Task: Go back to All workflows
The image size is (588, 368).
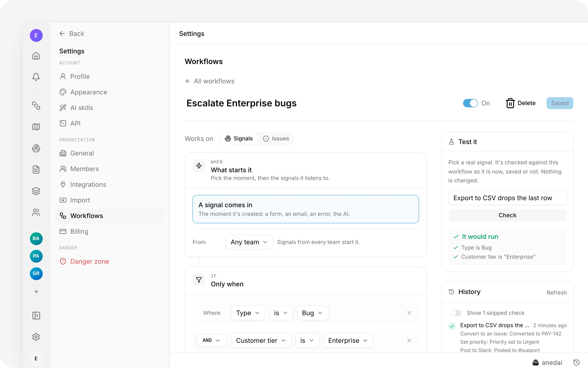Action: tap(210, 81)
